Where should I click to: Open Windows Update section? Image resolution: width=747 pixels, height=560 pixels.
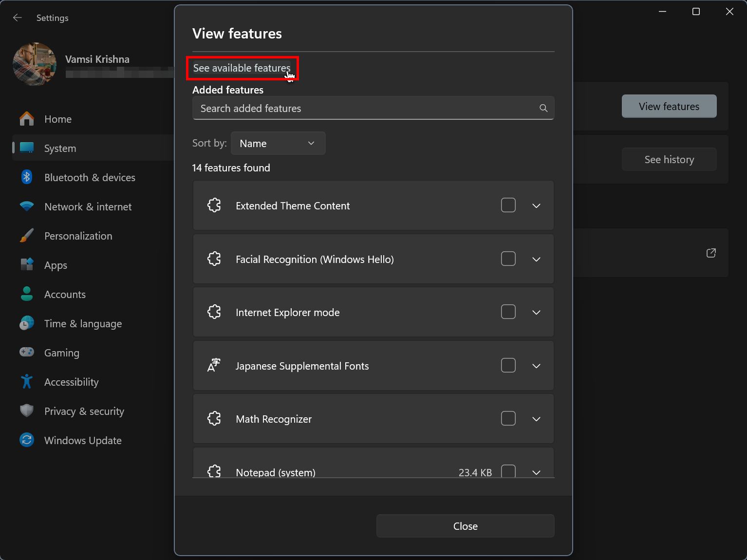point(83,440)
